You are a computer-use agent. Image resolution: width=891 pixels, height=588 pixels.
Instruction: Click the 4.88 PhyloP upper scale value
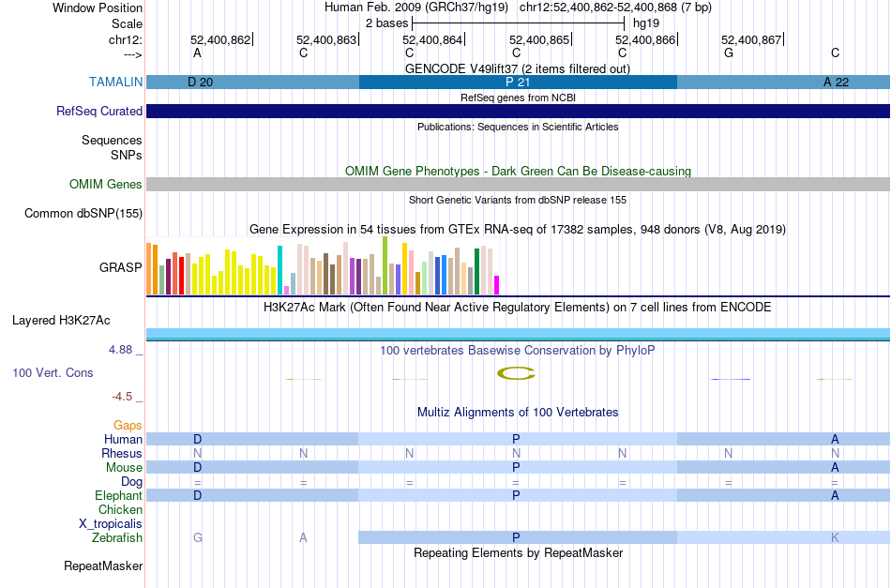point(120,350)
